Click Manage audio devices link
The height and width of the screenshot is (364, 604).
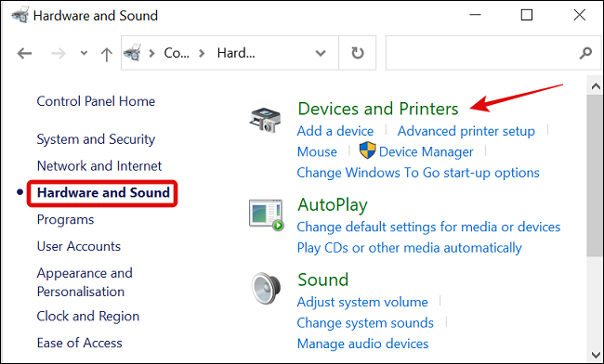(362, 344)
